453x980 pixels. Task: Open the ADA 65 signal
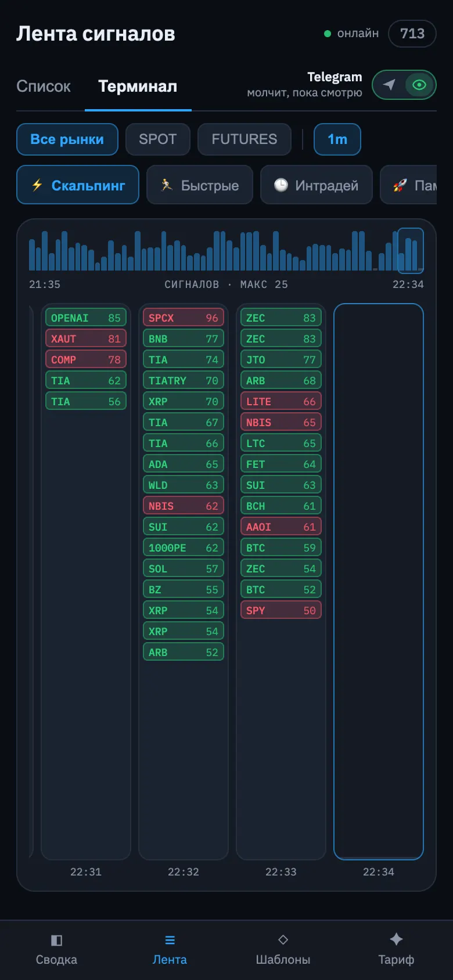point(184,464)
